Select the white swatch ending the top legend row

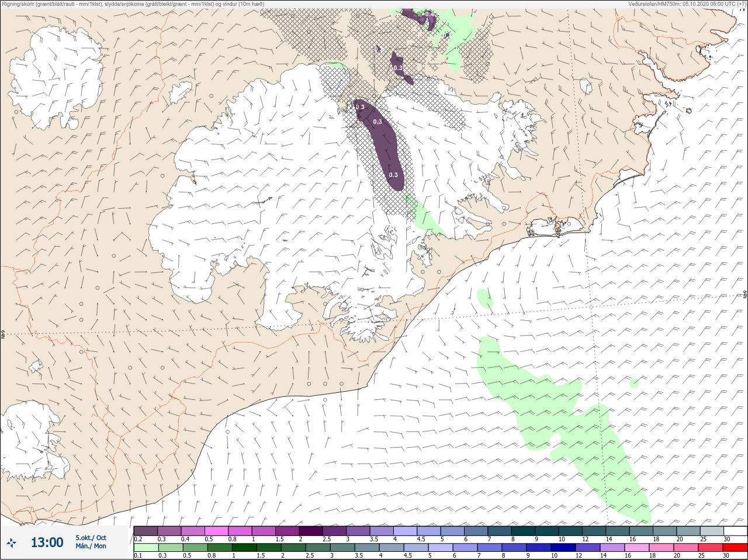coord(735,531)
